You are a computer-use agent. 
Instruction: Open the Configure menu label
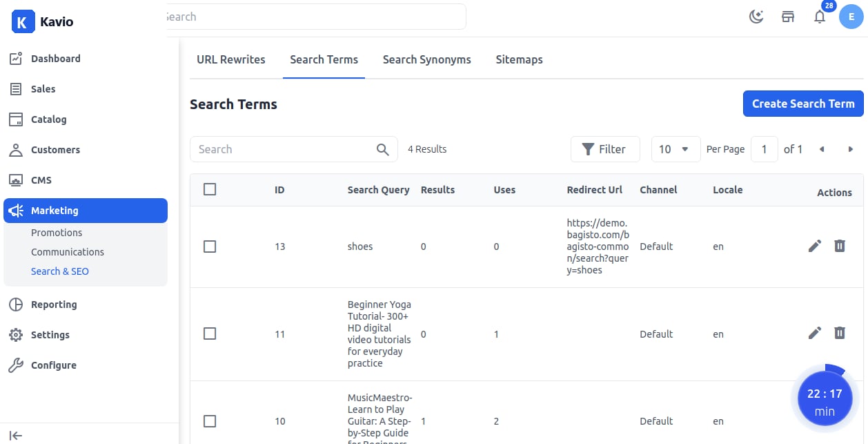[54, 365]
